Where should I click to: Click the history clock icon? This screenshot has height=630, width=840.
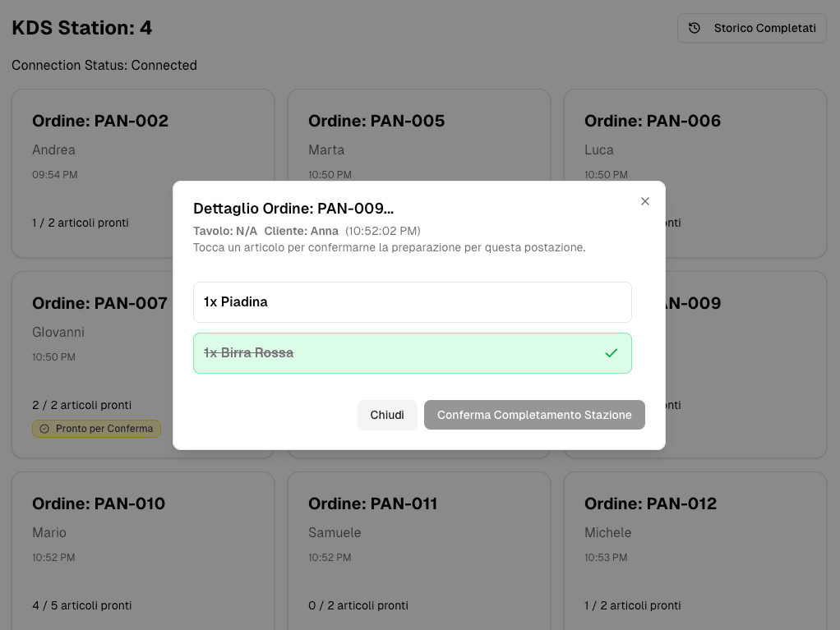695,28
